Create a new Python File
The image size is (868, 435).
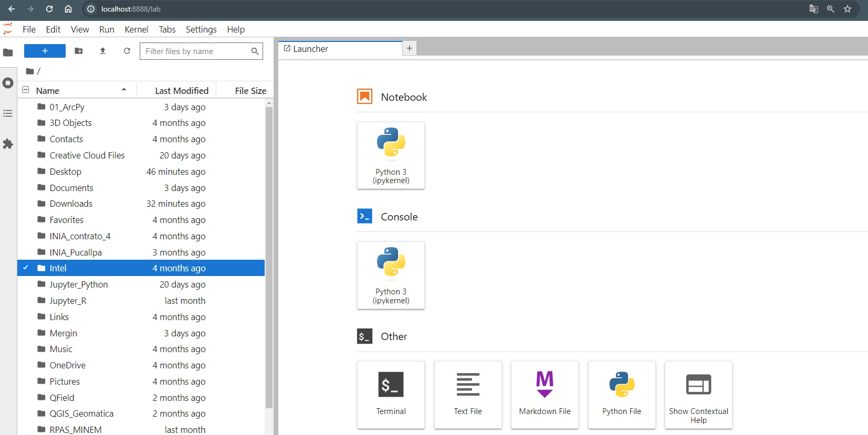(x=622, y=395)
